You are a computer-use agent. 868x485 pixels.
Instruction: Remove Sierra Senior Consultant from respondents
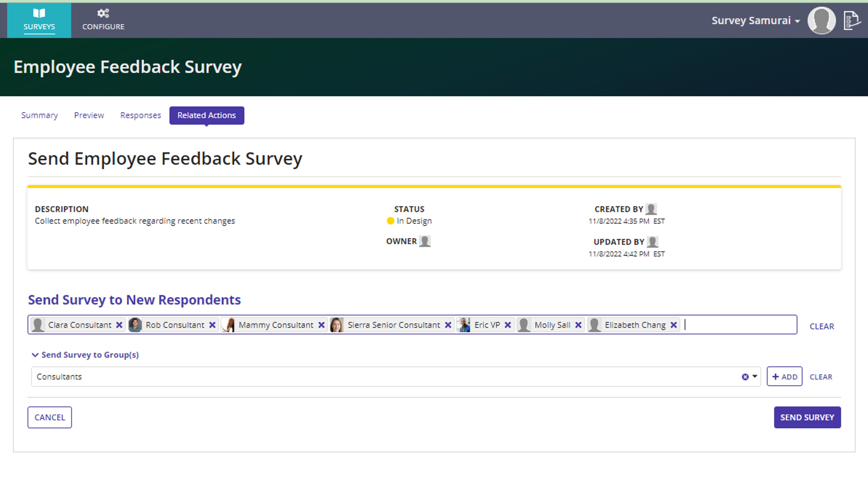pos(448,325)
